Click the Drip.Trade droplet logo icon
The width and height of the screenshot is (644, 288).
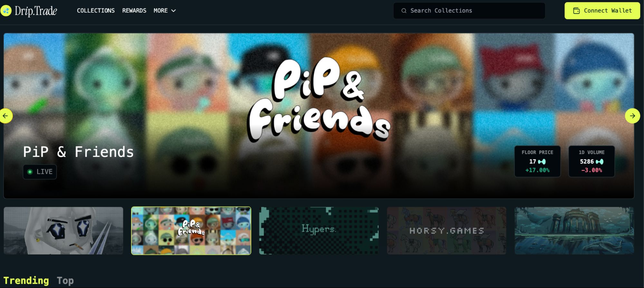(6, 11)
